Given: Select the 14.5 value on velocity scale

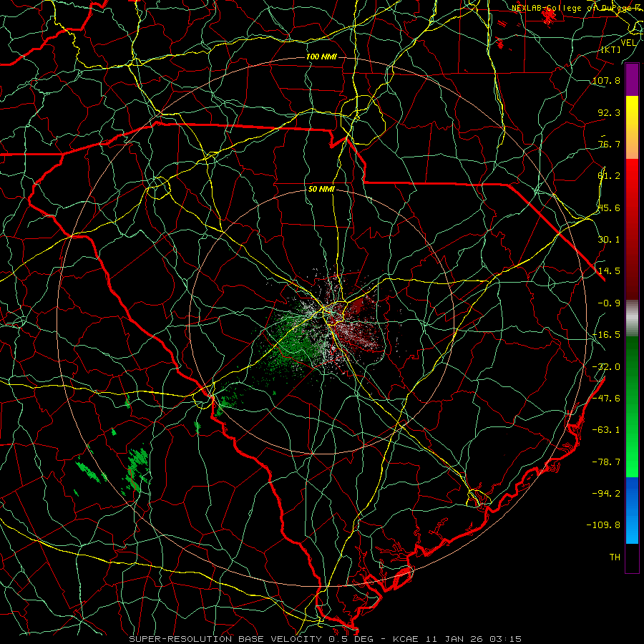Looking at the screenshot, I should [x=609, y=271].
